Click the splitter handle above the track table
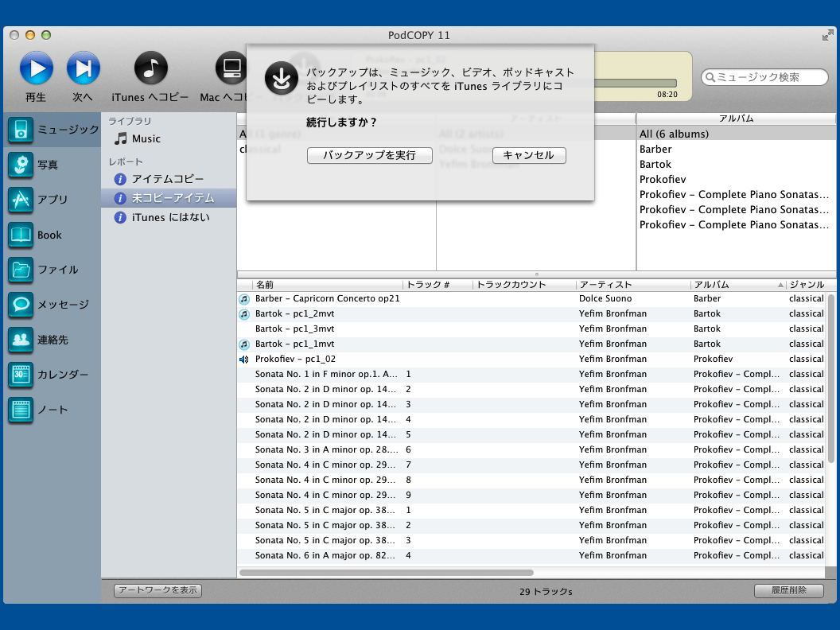 tap(536, 274)
